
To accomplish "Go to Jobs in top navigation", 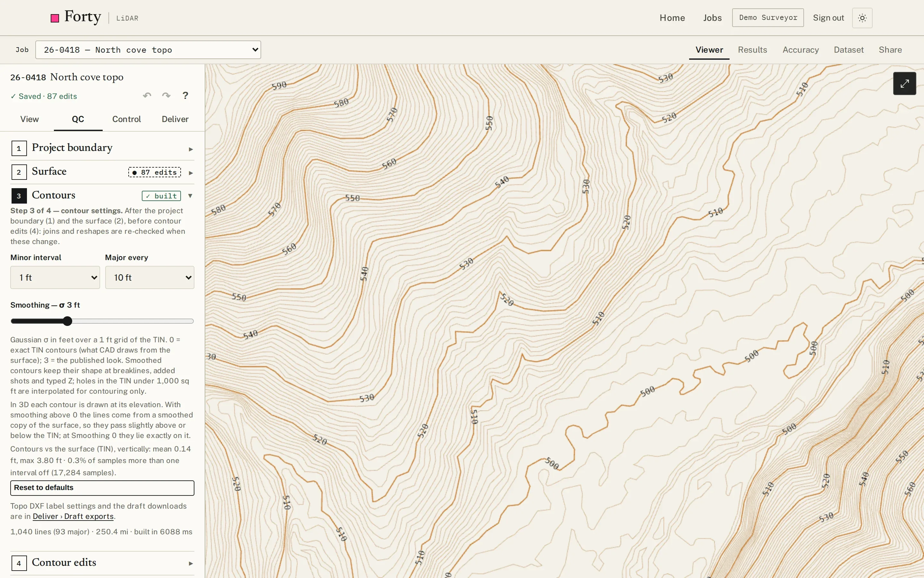I will tap(712, 18).
